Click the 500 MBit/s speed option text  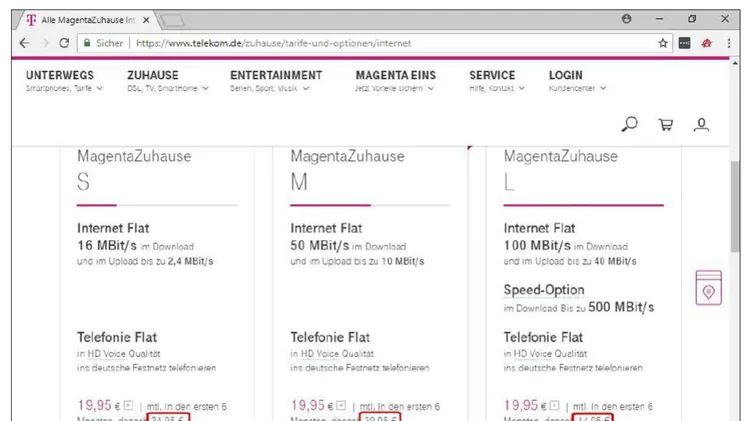pyautogui.click(x=621, y=307)
